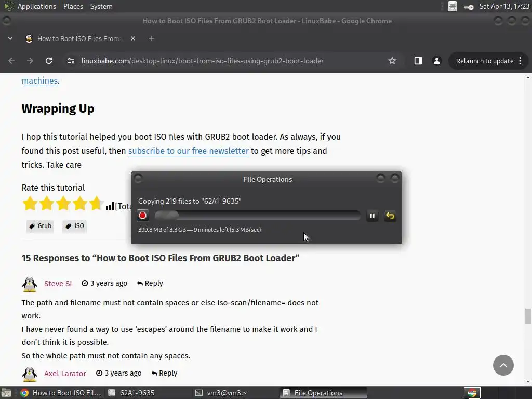532x399 pixels.
Task: Click Axel Larator's penguin avatar
Action: (x=30, y=374)
